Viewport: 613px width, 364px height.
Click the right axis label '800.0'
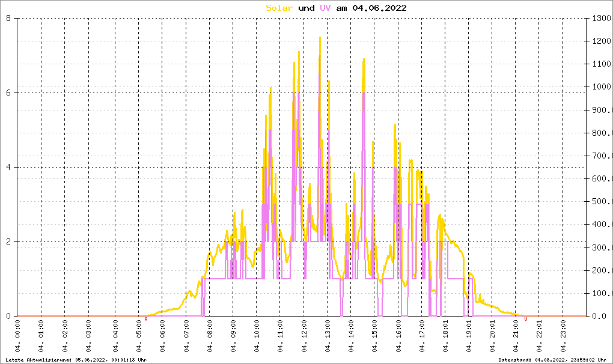(x=602, y=133)
